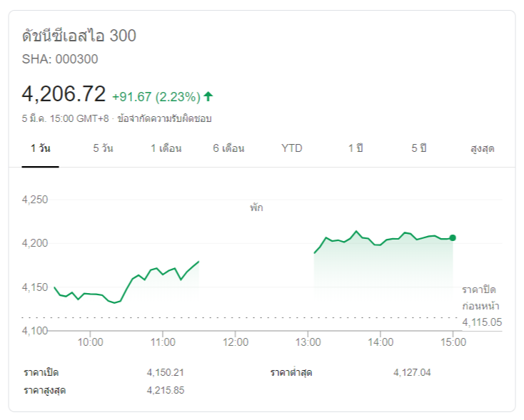This screenshot has height=420, width=524.
Task: Switch to the 5 วัน tab
Action: (103, 148)
